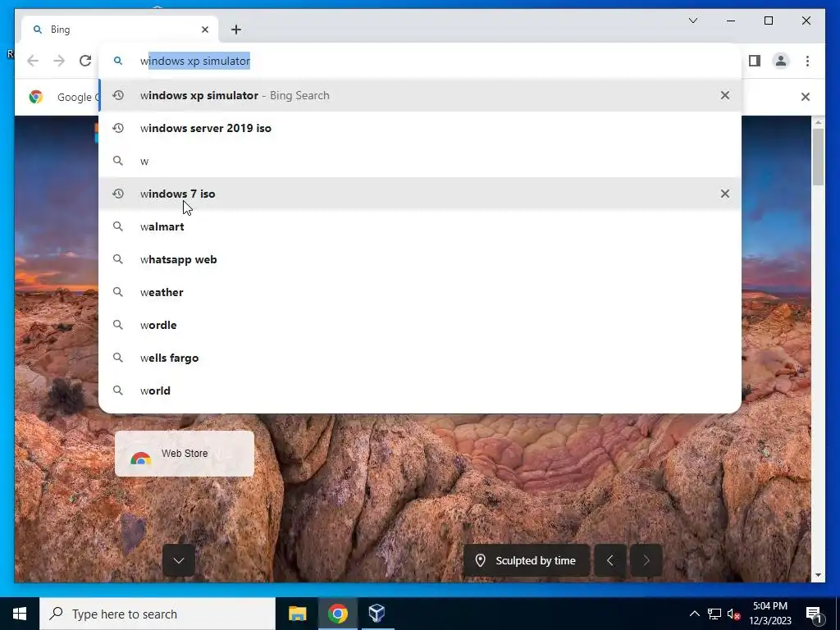Open Chrome's three-dot menu
840x630 pixels.
point(807,61)
